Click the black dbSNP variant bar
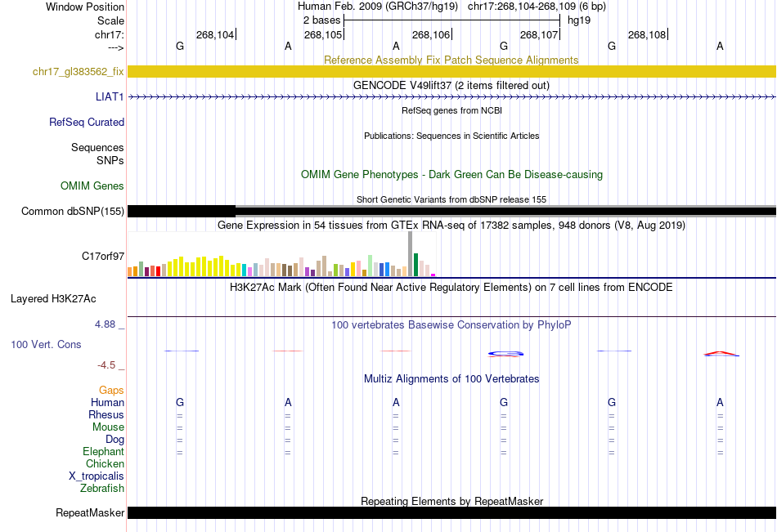Image resolution: width=777 pixels, height=532 pixels. pos(451,211)
